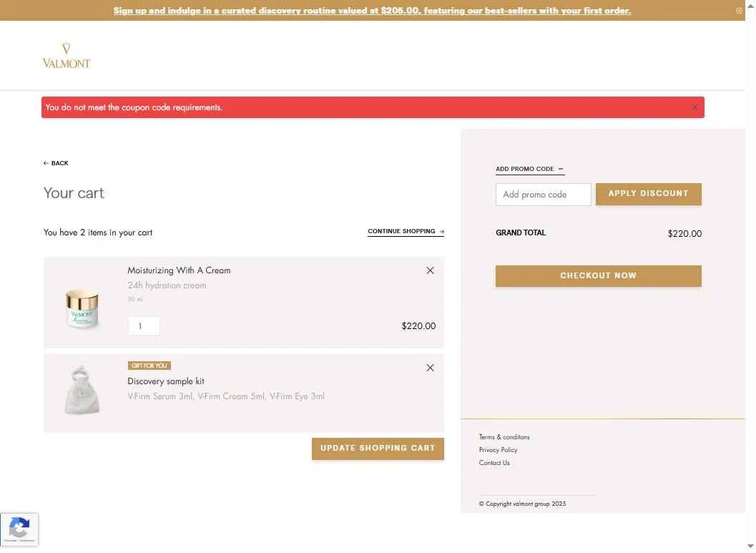Open Discovery sample kit pouch thumbnail
This screenshot has height=553, width=756.
click(82, 390)
